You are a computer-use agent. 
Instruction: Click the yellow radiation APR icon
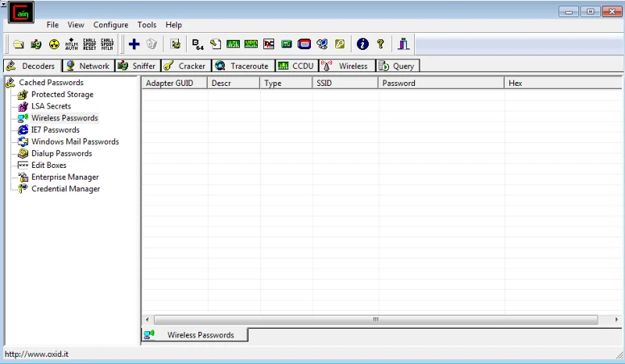[54, 44]
